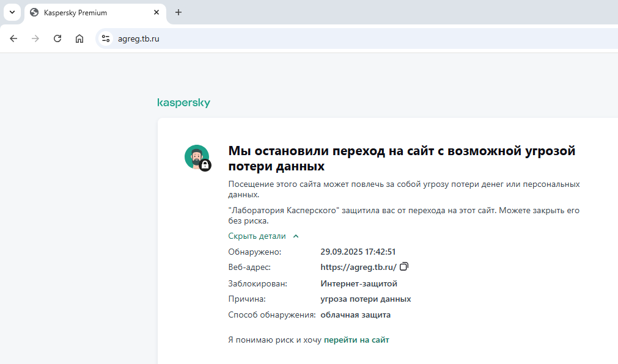Click the warning heading about data loss
This screenshot has height=364, width=618.
402,158
